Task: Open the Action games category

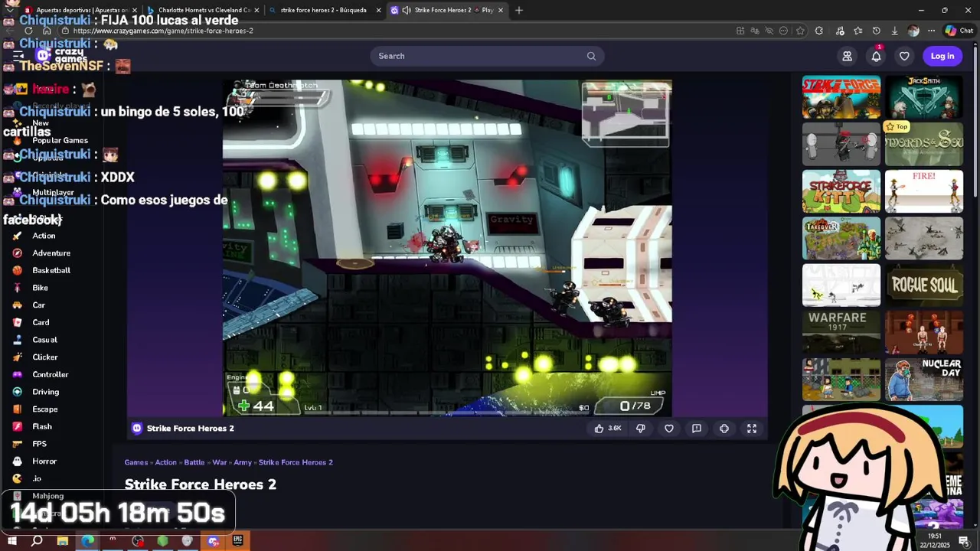Action: tap(44, 236)
